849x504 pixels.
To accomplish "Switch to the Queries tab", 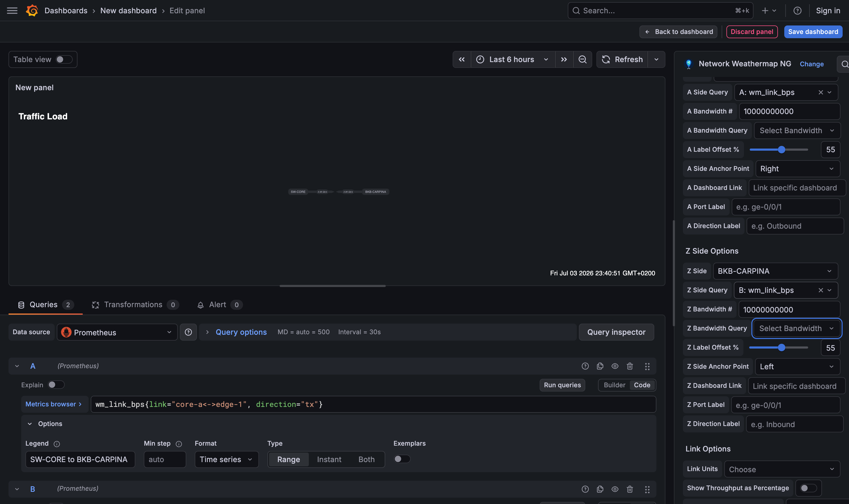I will 46,305.
